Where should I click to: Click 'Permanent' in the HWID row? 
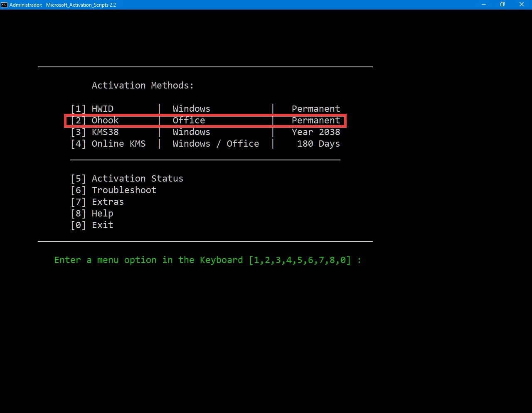click(316, 109)
